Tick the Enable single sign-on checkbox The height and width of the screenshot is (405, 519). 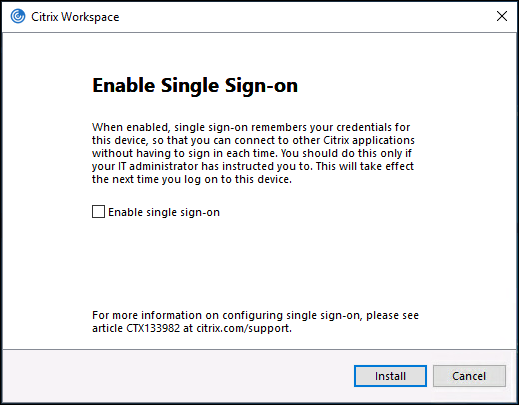[x=98, y=212]
